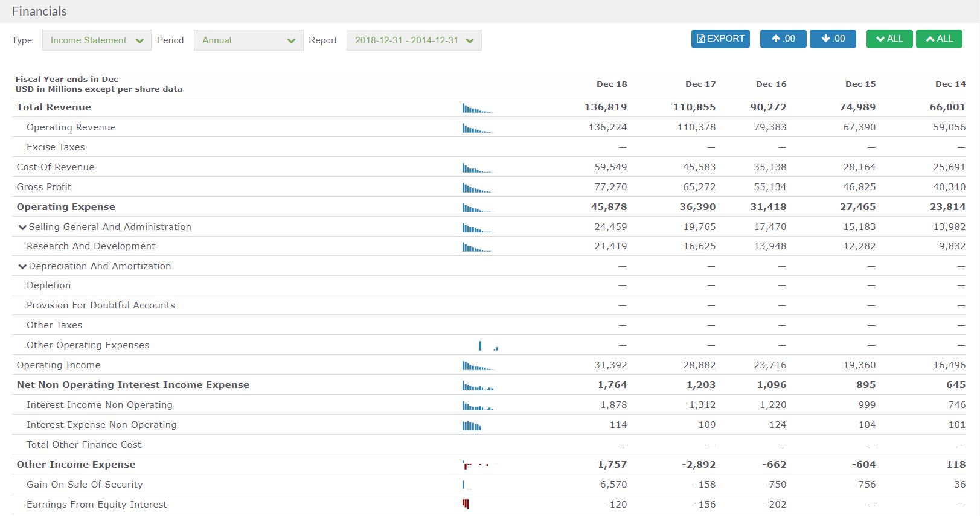Open the Operating Expense sparkline chart
The width and height of the screenshot is (980, 516).
click(x=478, y=208)
